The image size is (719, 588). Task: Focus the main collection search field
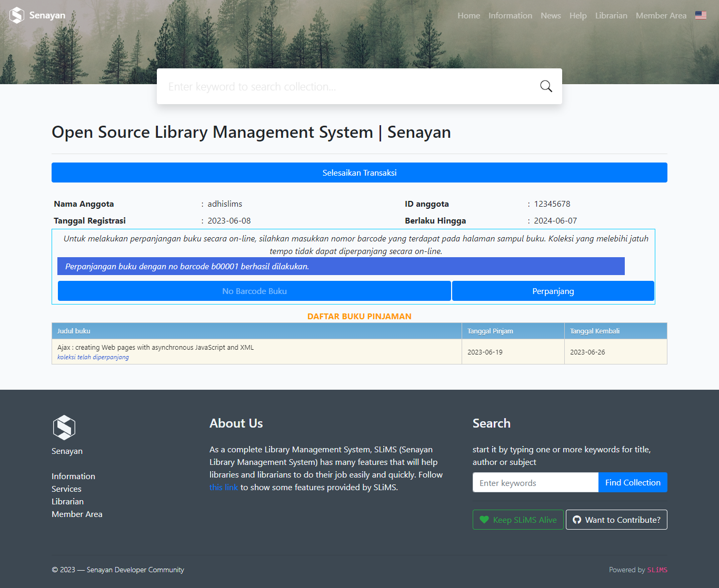click(x=347, y=86)
